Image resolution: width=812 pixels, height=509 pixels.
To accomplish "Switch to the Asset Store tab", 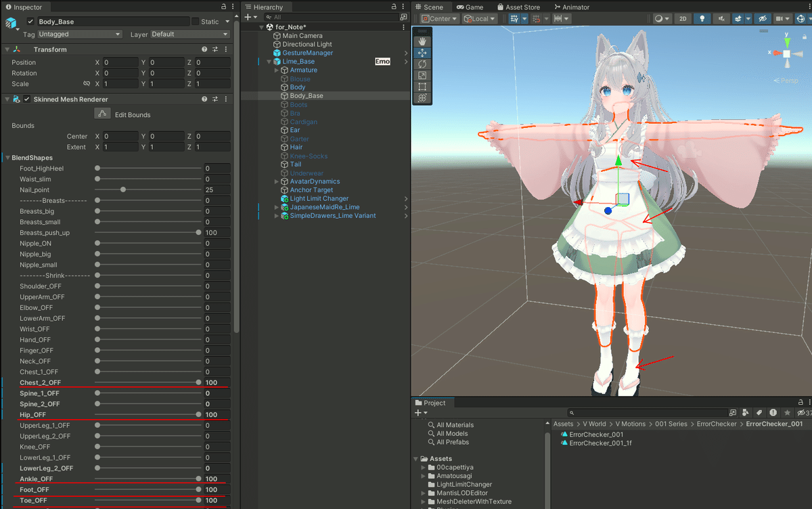I will 518,7.
